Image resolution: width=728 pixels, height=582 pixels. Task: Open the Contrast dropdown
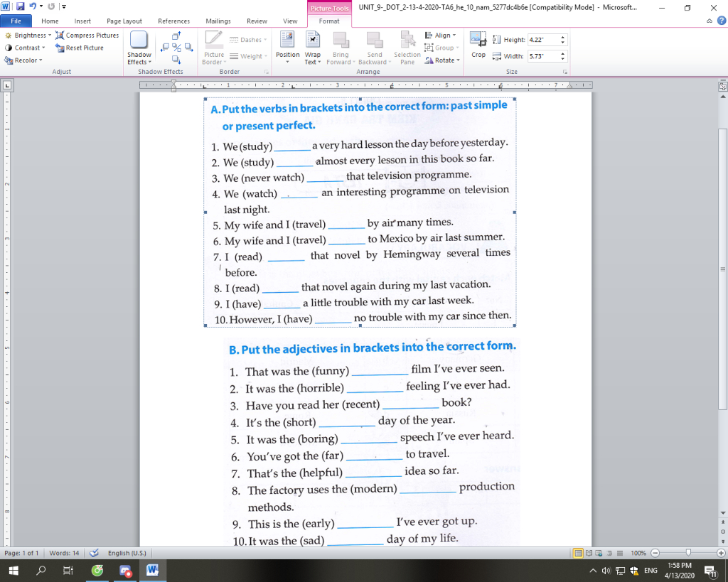[25, 48]
